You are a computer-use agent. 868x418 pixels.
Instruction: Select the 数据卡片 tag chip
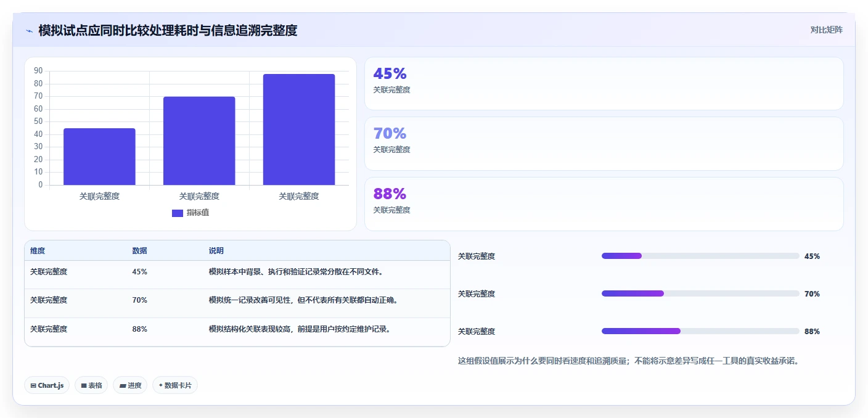pyautogui.click(x=175, y=385)
